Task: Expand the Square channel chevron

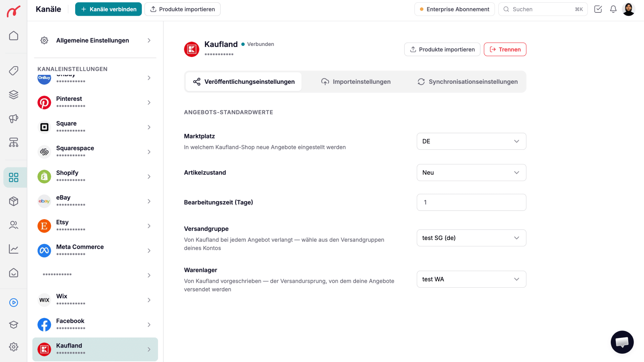Action: 149,127
